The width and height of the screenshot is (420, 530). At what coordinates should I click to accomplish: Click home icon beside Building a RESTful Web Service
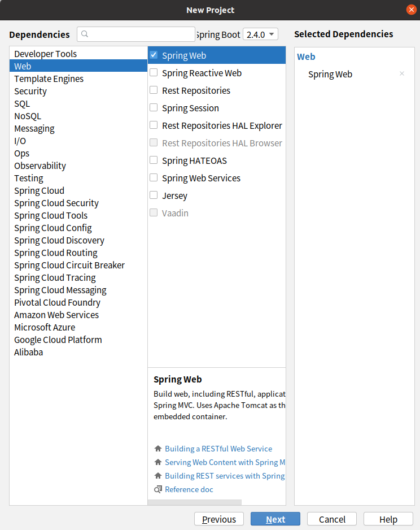(158, 449)
